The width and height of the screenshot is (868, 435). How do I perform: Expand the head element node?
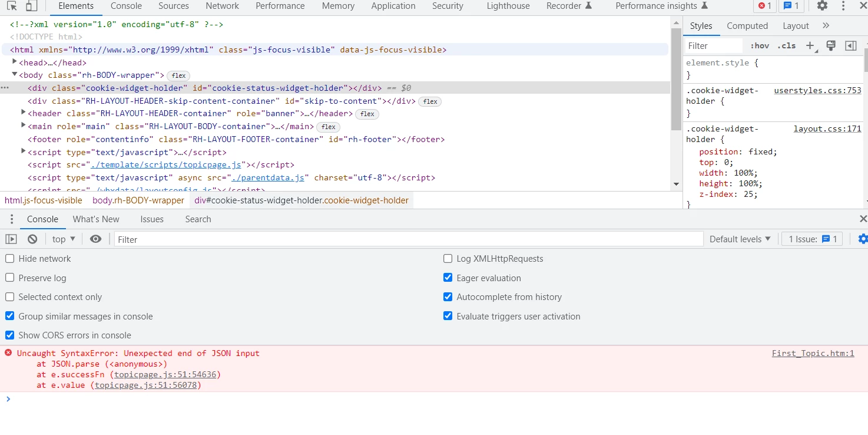[15, 62]
